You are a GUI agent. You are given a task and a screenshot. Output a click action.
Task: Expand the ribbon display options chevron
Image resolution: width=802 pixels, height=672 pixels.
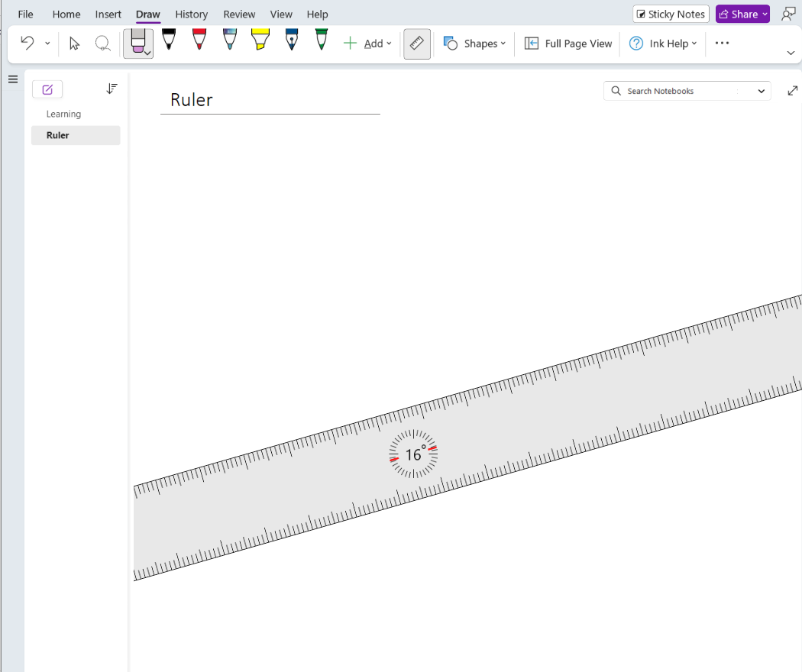791,53
